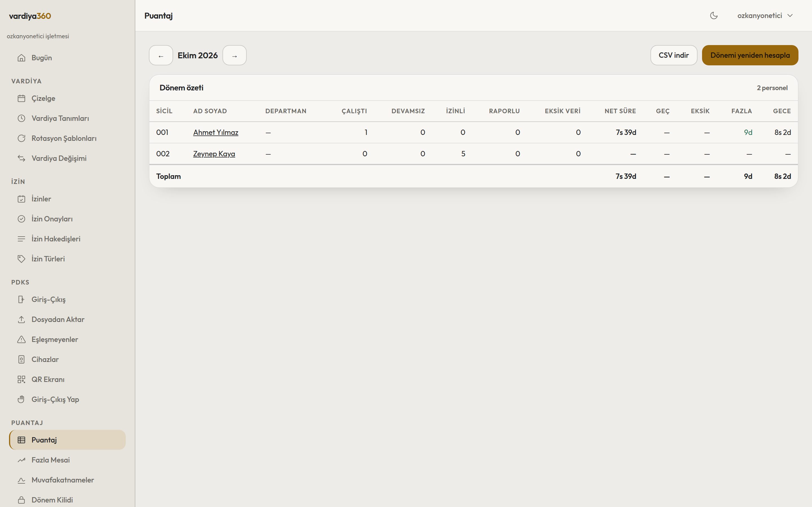The width and height of the screenshot is (812, 507).
Task: Download the CSV with CSV indir
Action: pos(674,55)
